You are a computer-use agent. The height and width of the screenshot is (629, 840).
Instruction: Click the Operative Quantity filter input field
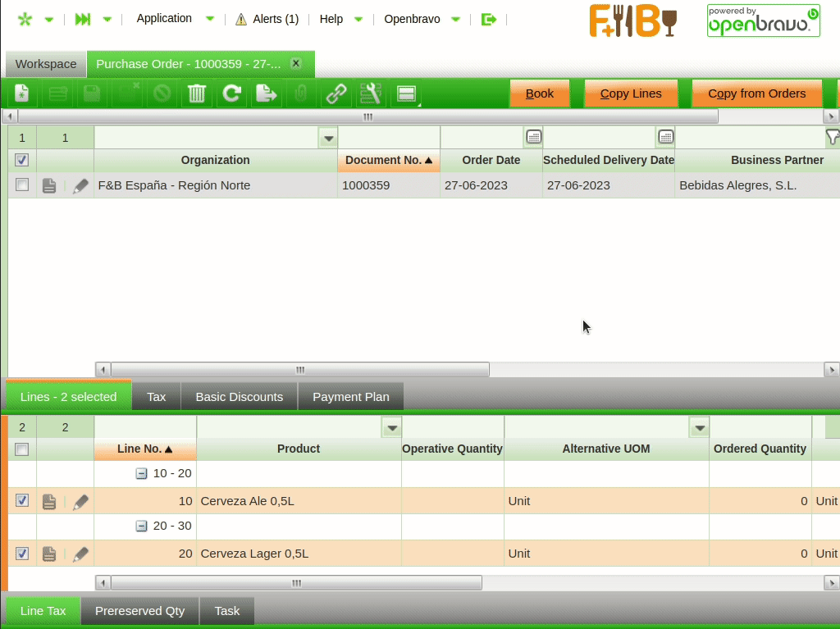point(453,427)
